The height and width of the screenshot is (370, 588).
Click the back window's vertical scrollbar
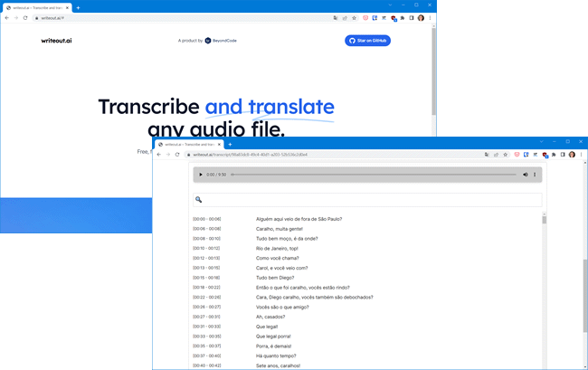434,71
